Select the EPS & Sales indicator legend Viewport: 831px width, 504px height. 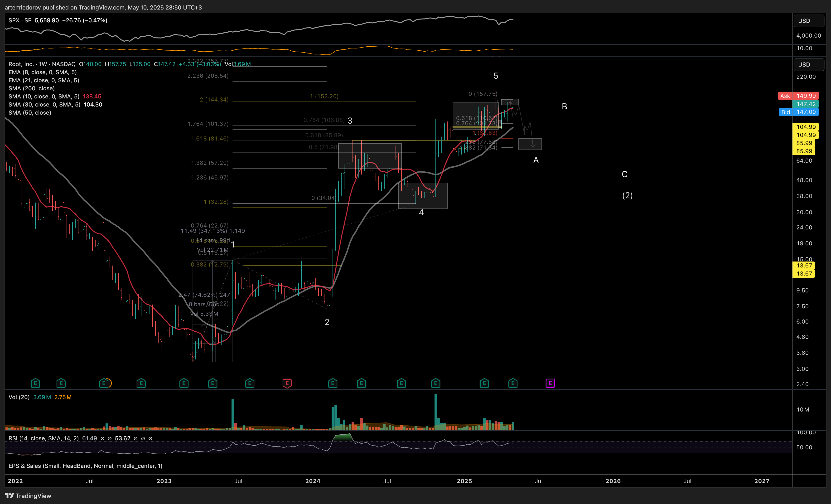tap(85, 466)
